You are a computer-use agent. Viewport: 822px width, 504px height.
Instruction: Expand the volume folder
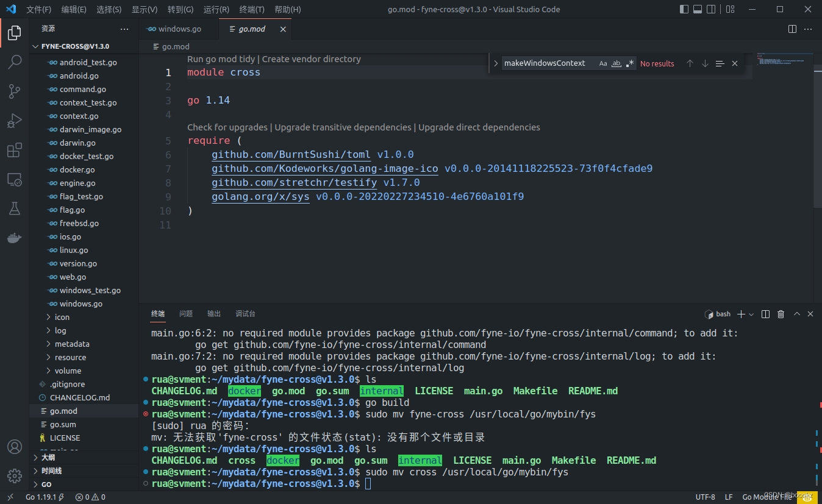pyautogui.click(x=84, y=371)
